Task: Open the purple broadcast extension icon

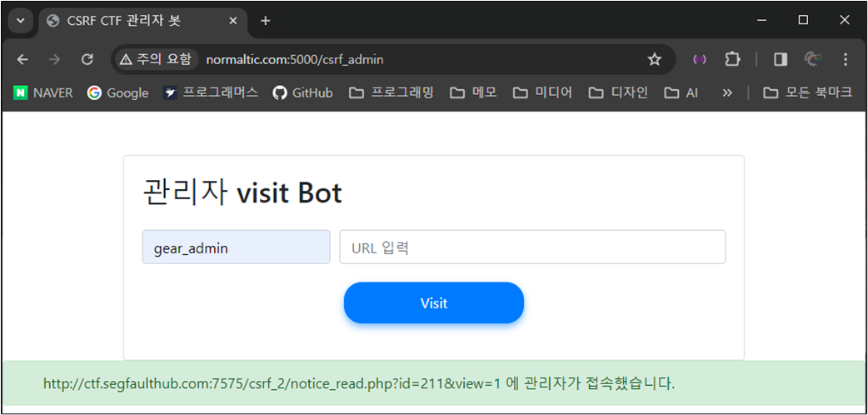Action: 700,60
